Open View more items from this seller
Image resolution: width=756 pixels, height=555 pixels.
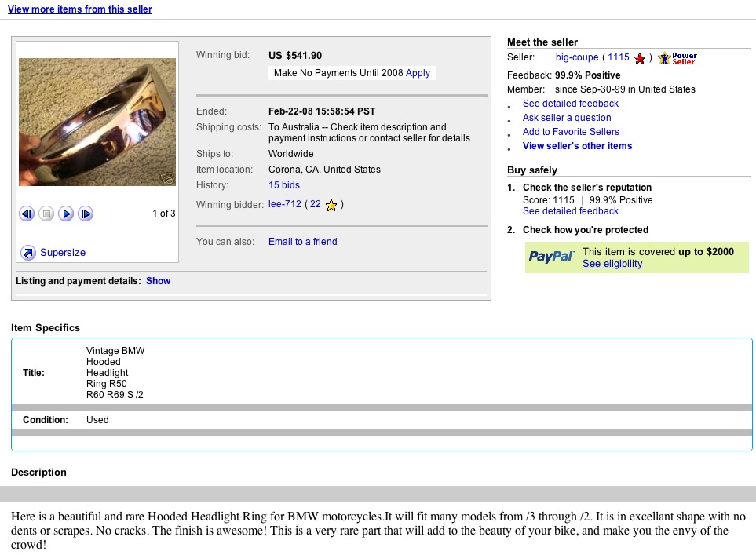80,9
